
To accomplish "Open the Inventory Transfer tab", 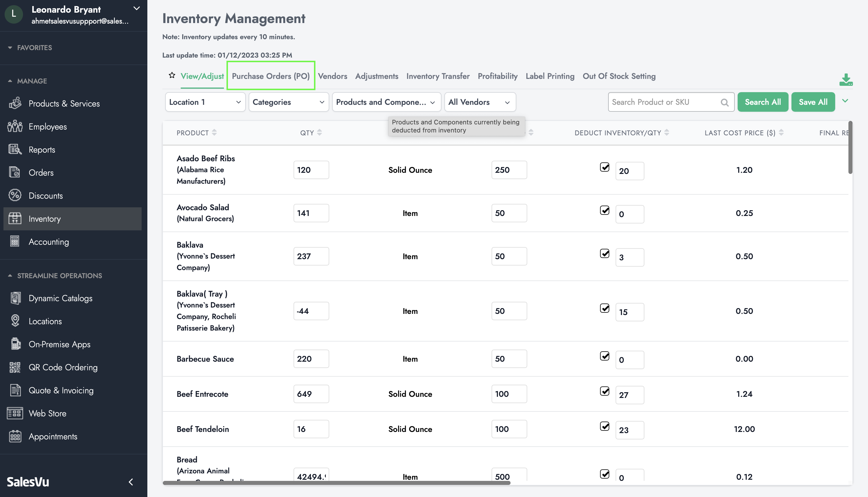I will 438,76.
